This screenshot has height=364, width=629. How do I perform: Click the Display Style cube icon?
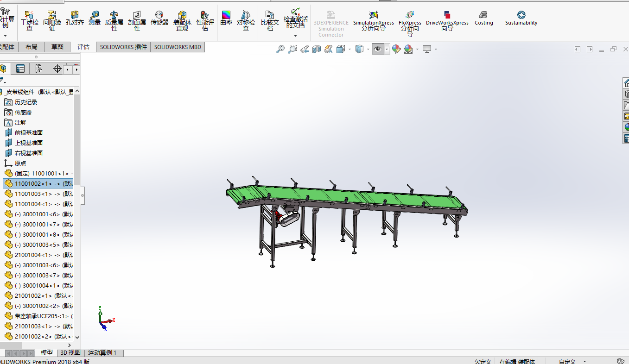(x=359, y=49)
